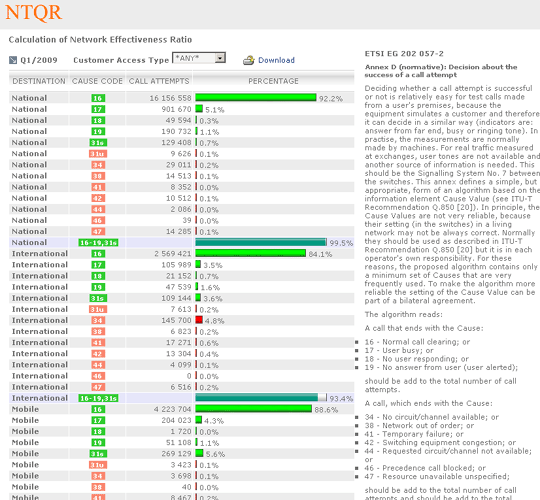Click the Download disk icon
Screen dimensions: 540x500
click(248, 60)
